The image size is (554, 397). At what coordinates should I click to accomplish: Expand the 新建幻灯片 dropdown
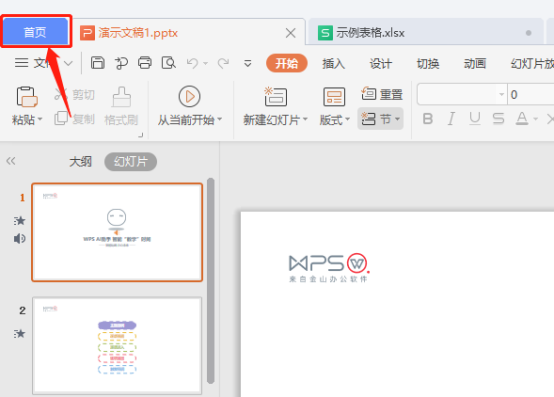[x=305, y=119]
